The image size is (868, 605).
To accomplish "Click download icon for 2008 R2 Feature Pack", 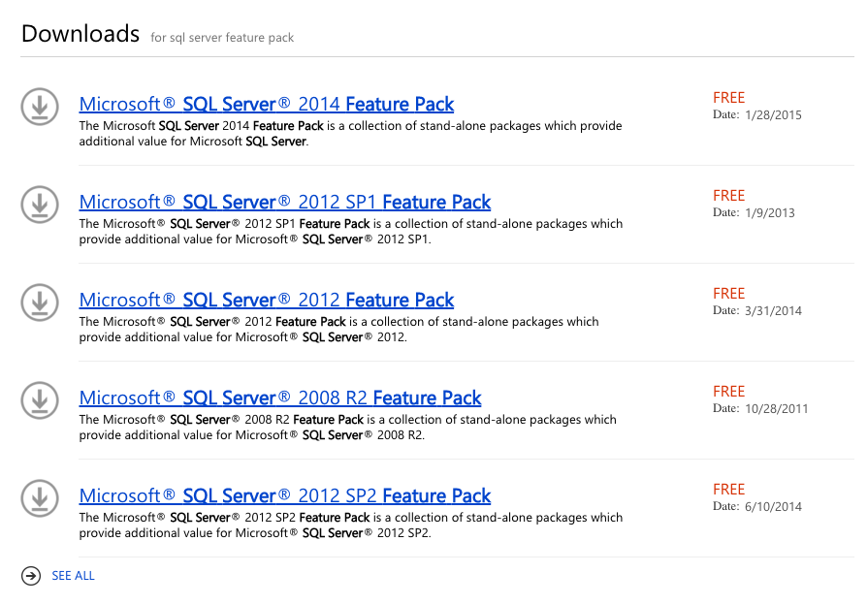I will [x=40, y=400].
